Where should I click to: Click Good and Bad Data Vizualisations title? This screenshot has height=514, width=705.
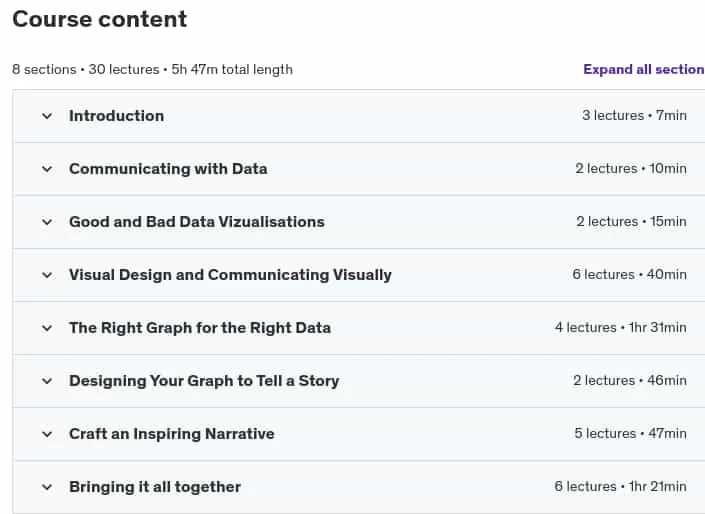click(x=196, y=222)
